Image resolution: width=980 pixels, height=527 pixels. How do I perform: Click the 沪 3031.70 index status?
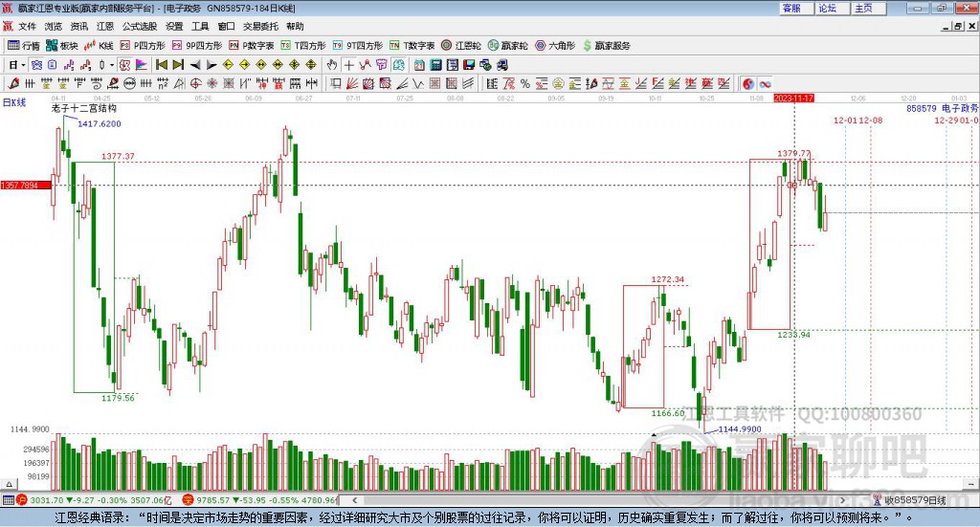point(95,500)
